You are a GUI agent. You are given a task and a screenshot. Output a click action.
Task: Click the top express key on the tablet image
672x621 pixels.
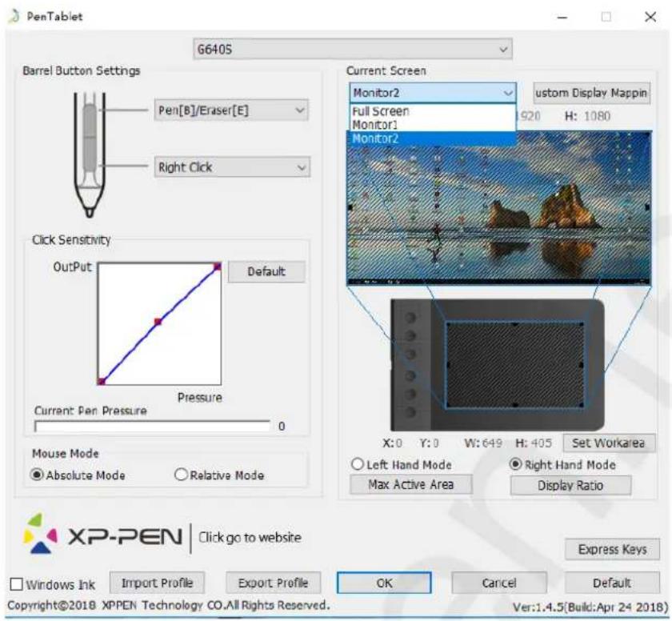click(x=410, y=318)
